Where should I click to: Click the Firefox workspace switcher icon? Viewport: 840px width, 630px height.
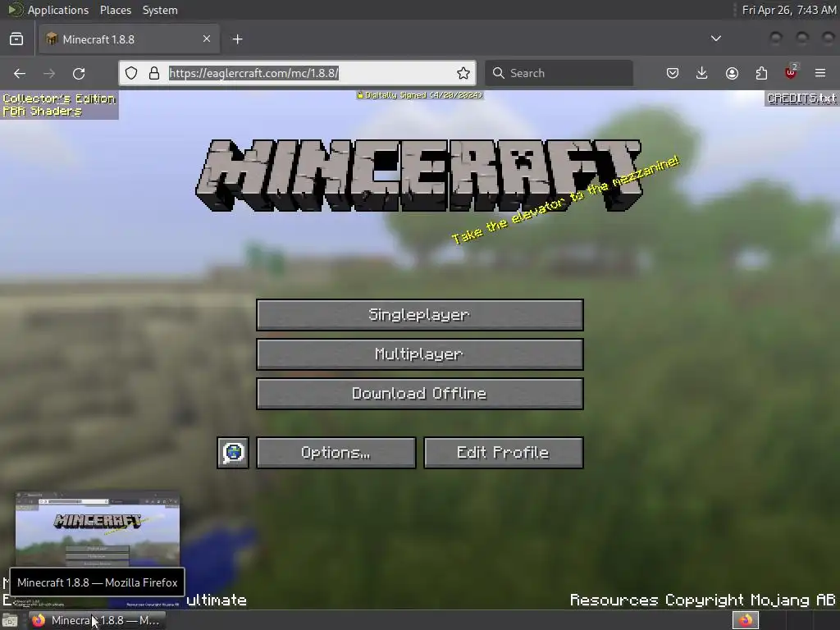point(745,620)
